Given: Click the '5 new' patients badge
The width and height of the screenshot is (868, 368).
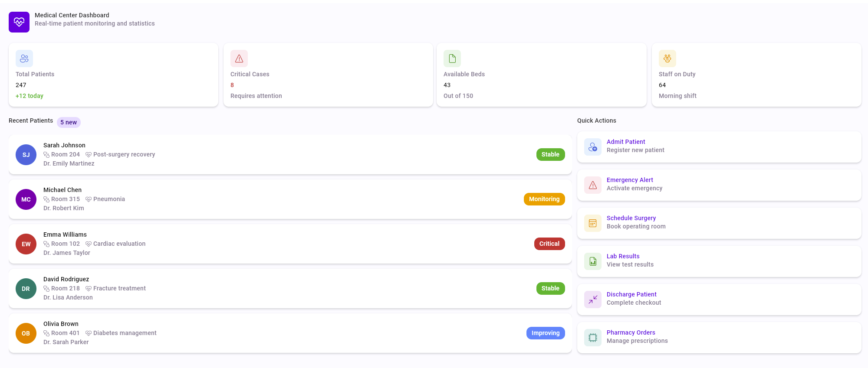Looking at the screenshot, I should (69, 122).
